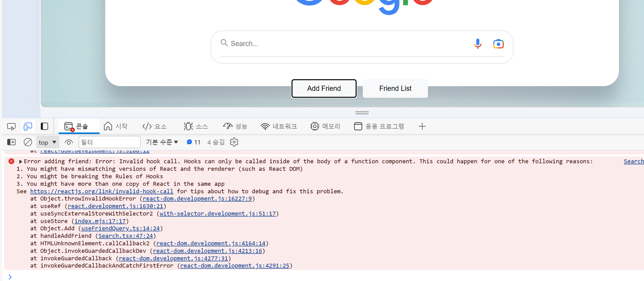Screen dimensions: 644x281
Task: Open the Search source link on the error row
Action: pos(634,161)
